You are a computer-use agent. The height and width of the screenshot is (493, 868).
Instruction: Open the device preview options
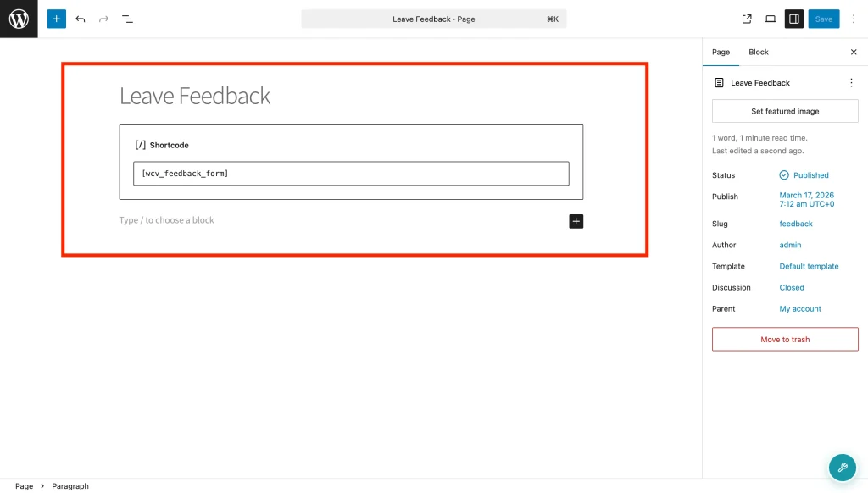coord(771,19)
